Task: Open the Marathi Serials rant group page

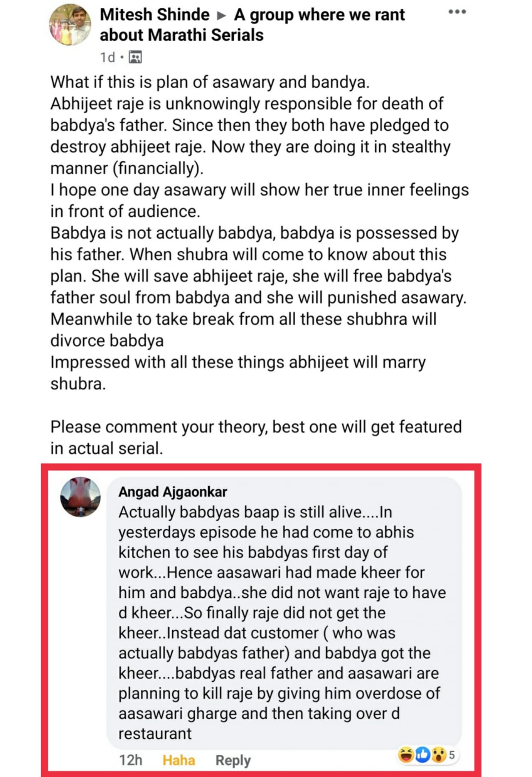Action: [252, 25]
